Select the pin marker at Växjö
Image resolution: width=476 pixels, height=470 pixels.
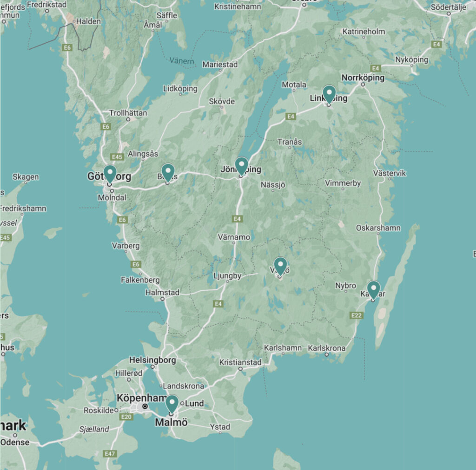(x=280, y=266)
